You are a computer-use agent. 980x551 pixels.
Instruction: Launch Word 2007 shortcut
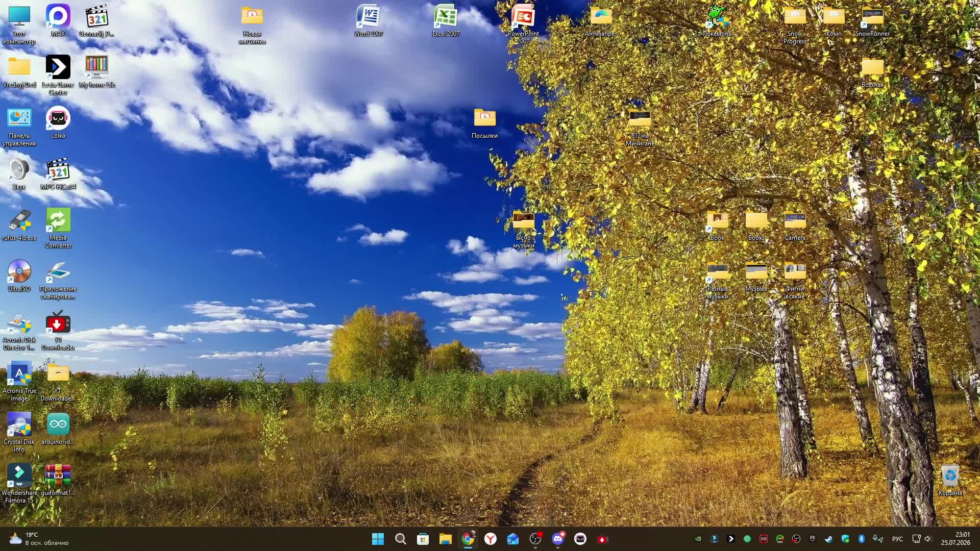coord(369,21)
